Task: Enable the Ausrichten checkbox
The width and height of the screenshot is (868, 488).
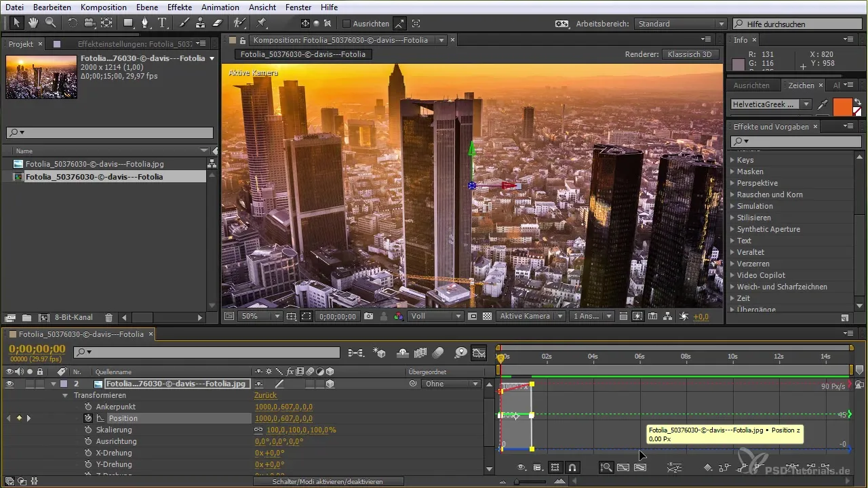Action: click(347, 24)
